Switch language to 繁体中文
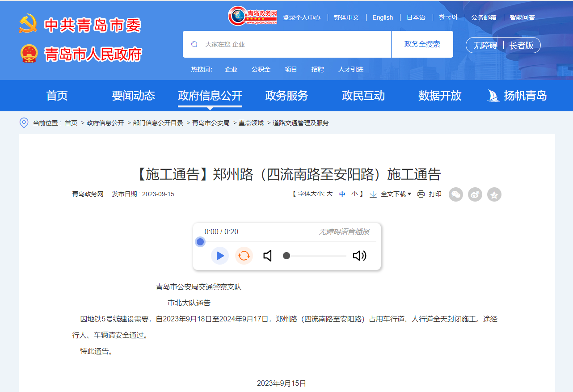Screen dimensions: 573x392 (x=346, y=17)
